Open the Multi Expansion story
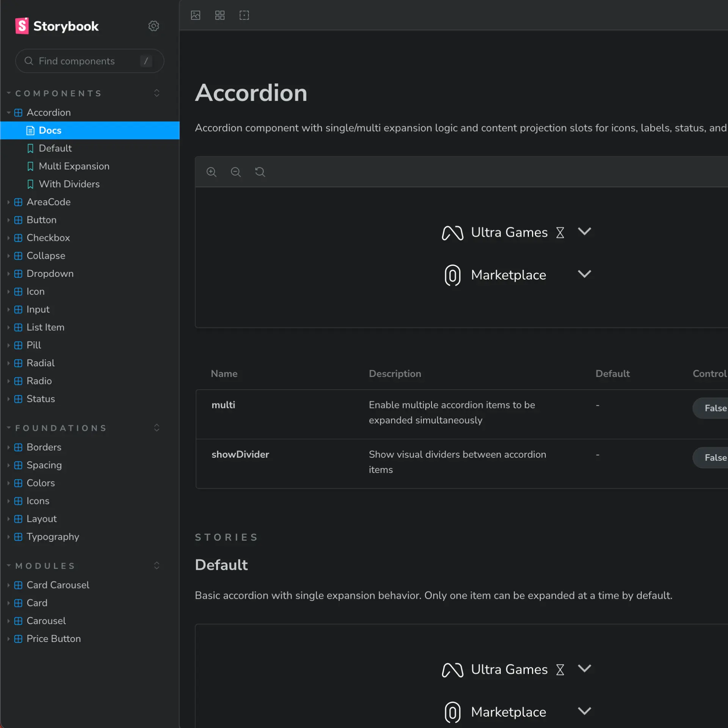 click(x=74, y=166)
